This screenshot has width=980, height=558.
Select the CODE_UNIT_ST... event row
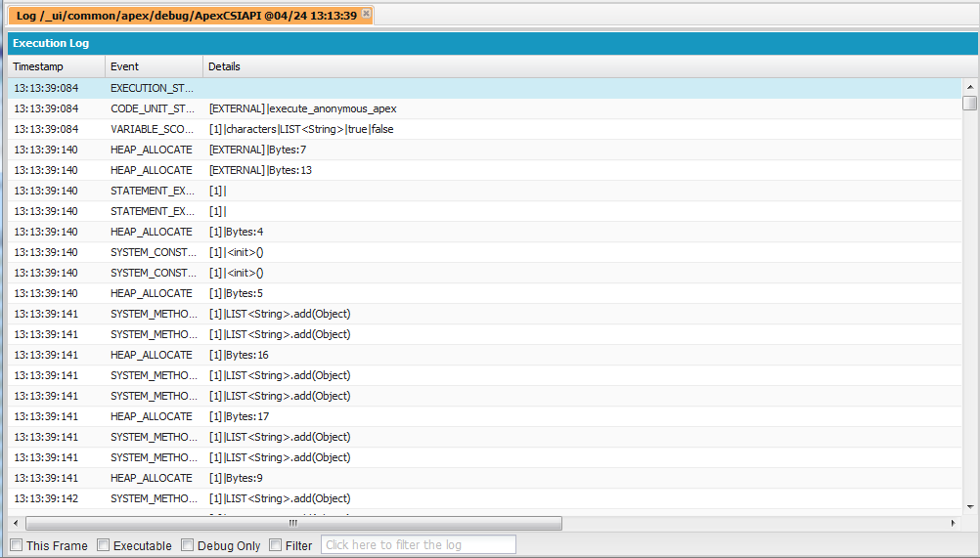pos(484,108)
